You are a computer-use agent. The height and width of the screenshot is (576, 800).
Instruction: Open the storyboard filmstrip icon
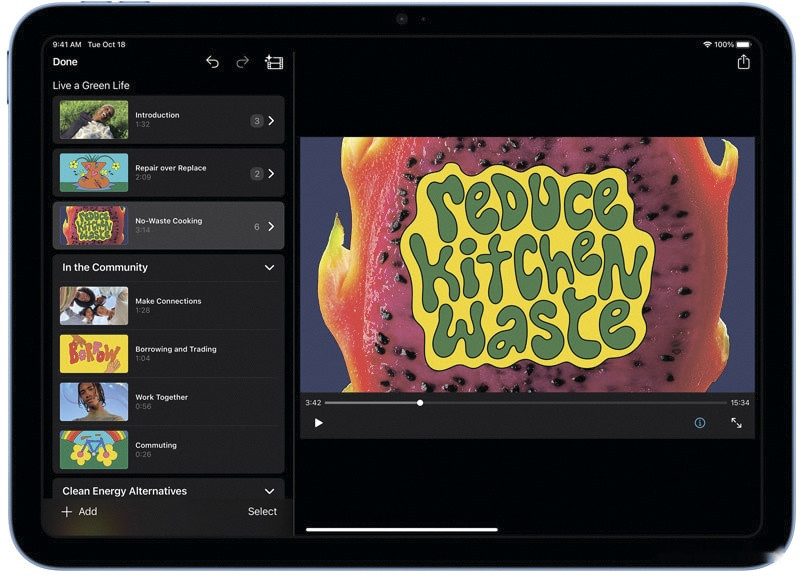pos(274,62)
